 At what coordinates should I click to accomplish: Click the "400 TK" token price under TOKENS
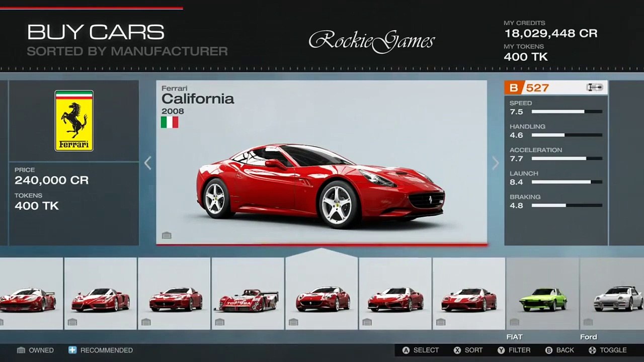click(37, 206)
